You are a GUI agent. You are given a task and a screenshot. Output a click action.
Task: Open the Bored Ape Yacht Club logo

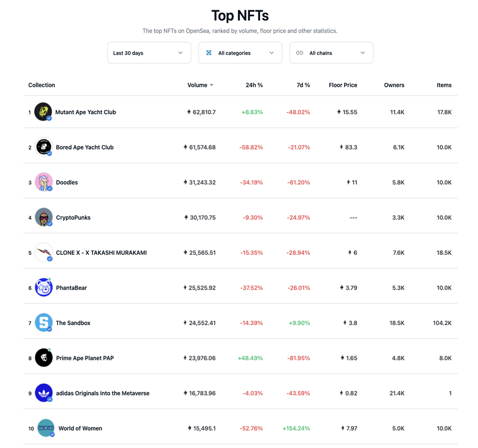pos(43,147)
